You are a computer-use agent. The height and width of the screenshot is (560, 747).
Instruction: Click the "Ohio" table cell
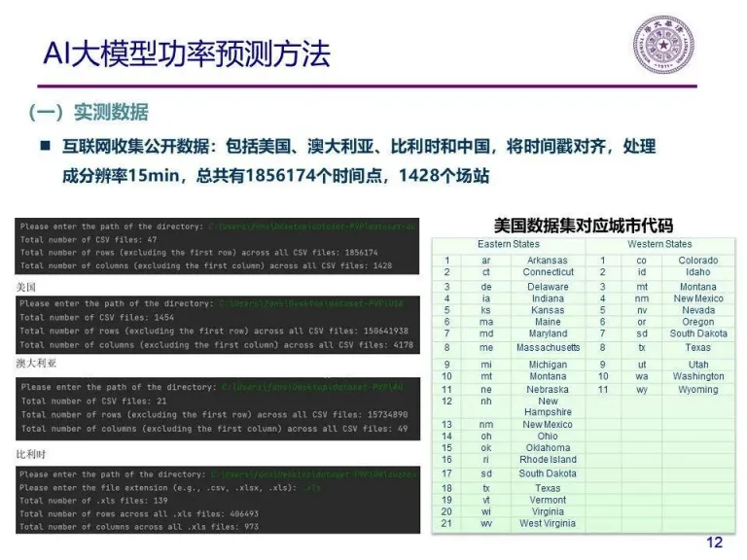548,436
